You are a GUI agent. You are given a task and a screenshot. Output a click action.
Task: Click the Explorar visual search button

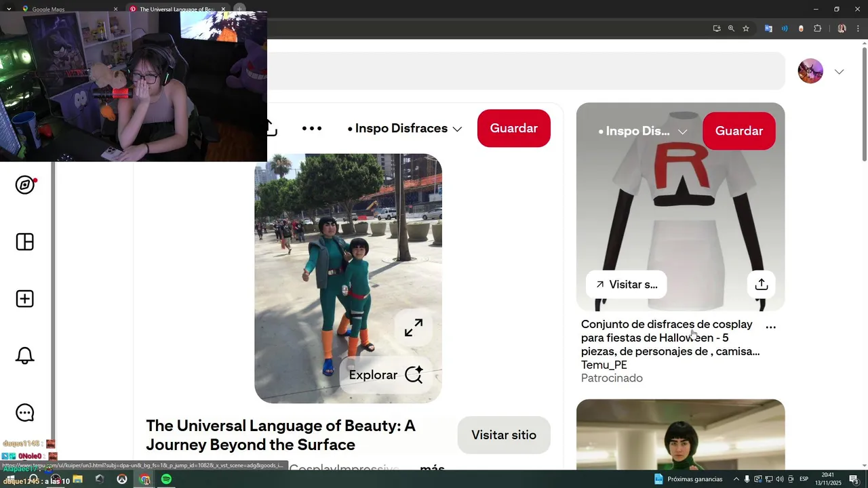[x=386, y=375]
